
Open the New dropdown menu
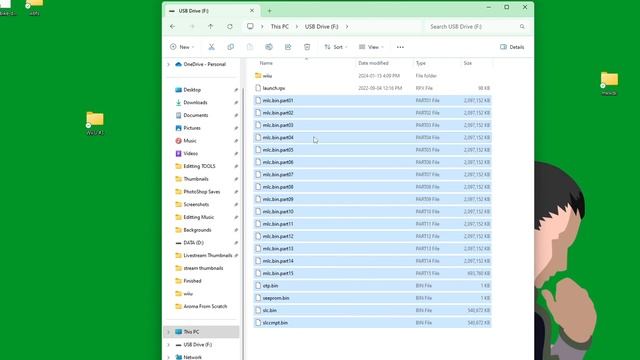pyautogui.click(x=182, y=47)
